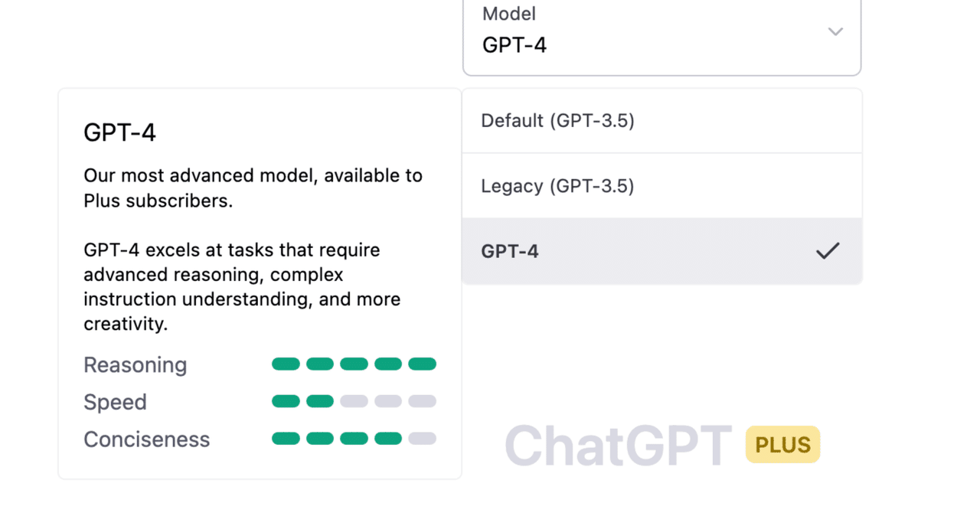Viewport: 980px width, 513px height.
Task: Click the yellow PLUS badge
Action: point(782,445)
